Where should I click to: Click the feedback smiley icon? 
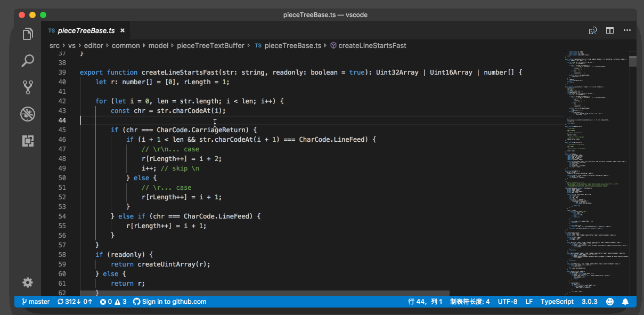click(610, 302)
